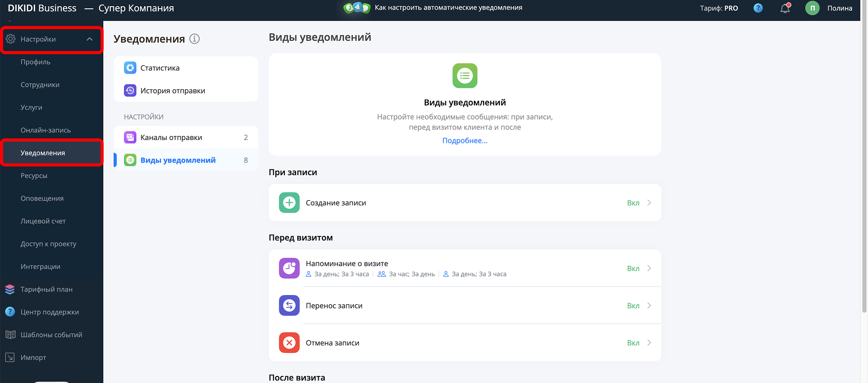Open Импорт sidebar item
The height and width of the screenshot is (383, 868).
coord(33,357)
